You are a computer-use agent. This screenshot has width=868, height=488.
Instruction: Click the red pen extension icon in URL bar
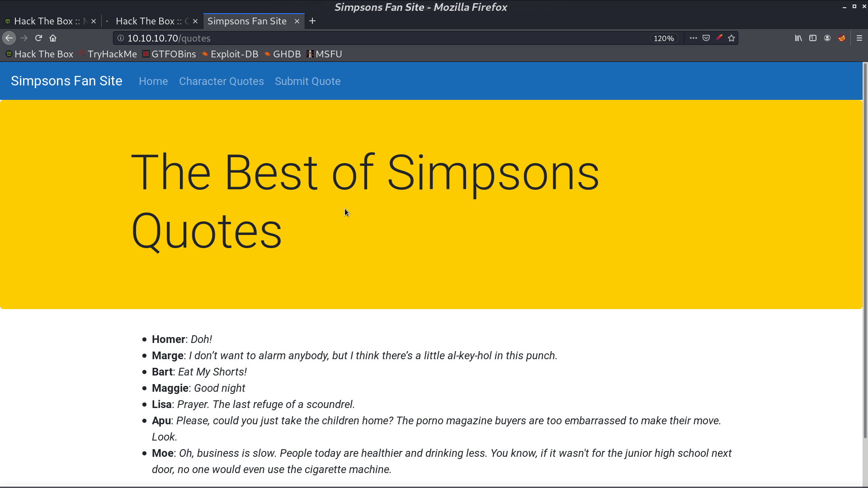point(719,38)
